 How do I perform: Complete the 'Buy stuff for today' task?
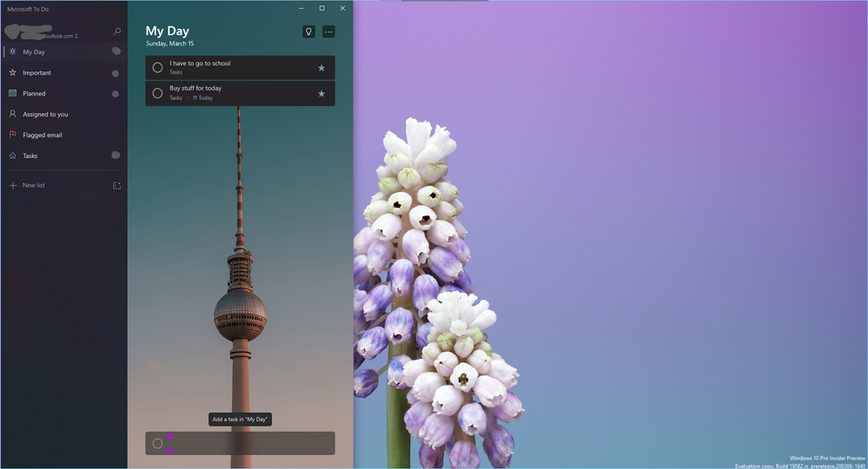click(158, 94)
